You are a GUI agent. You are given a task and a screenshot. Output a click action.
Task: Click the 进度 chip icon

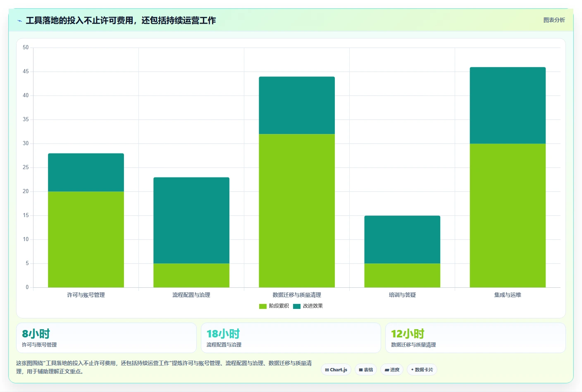[387, 370]
